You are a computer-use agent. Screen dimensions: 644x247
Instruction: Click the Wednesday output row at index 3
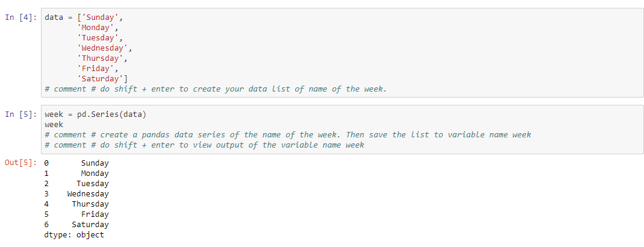point(88,194)
